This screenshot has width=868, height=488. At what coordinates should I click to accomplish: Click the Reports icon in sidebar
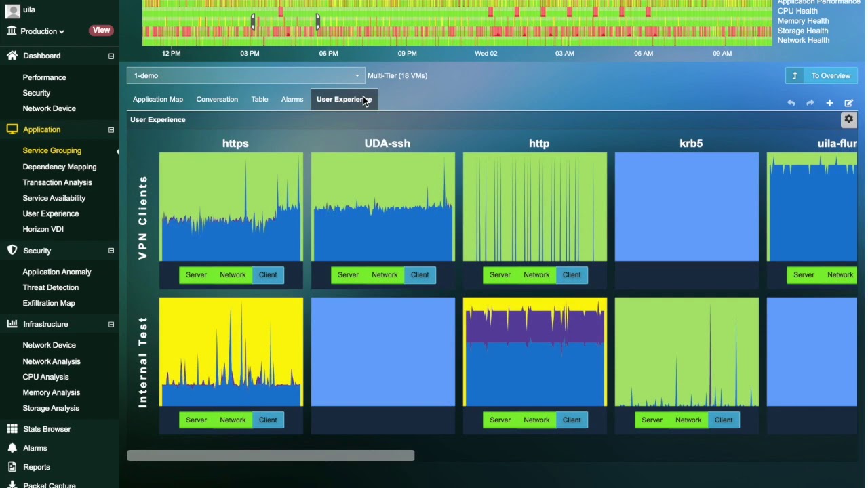[x=12, y=467]
